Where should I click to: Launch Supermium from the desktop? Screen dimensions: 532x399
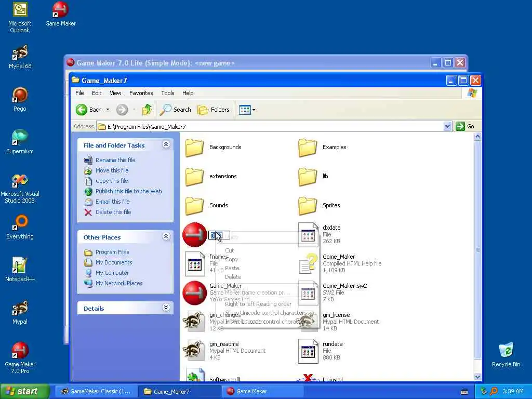tap(20, 142)
